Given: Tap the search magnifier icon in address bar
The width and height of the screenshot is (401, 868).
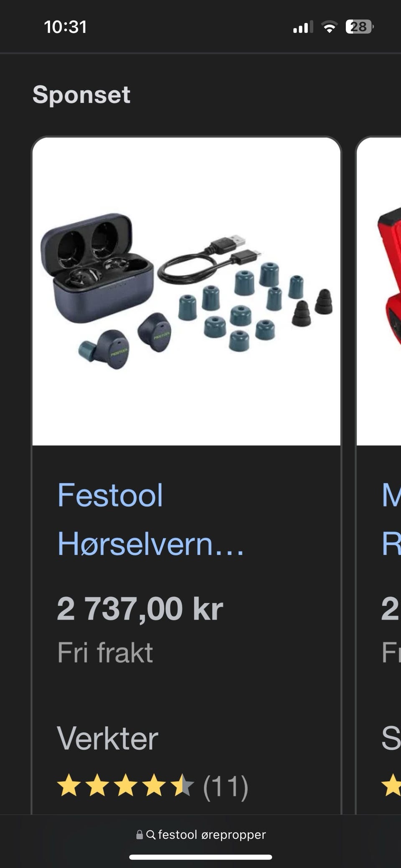Looking at the screenshot, I should (x=151, y=835).
